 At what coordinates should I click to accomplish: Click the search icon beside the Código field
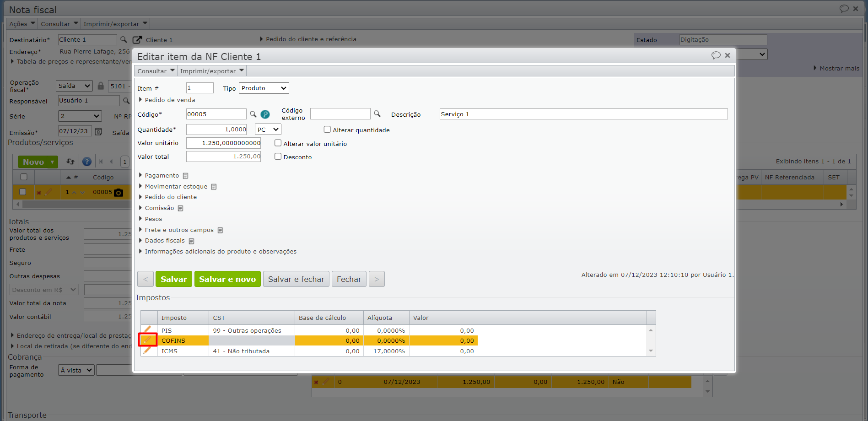tap(253, 114)
